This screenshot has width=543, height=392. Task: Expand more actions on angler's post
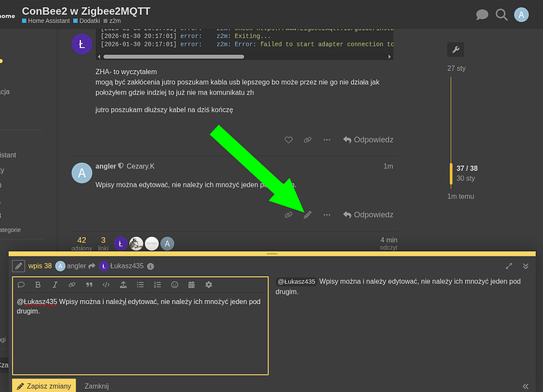(327, 215)
